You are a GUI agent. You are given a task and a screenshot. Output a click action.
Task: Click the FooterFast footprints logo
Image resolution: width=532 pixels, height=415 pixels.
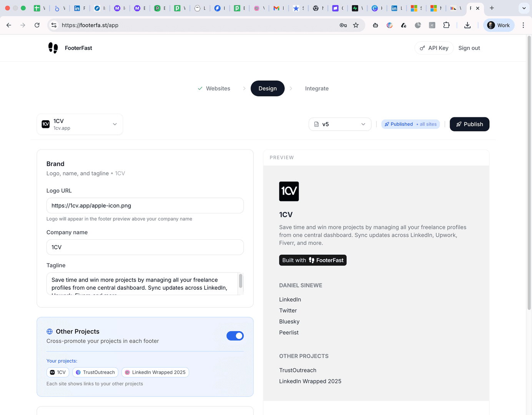point(53,48)
